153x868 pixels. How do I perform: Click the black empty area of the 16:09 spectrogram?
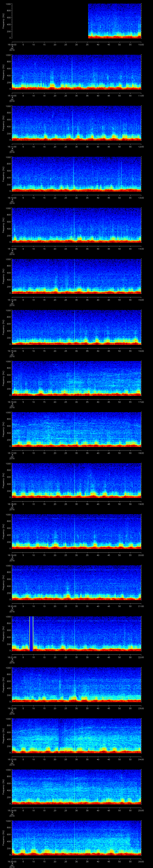[50, 21]
